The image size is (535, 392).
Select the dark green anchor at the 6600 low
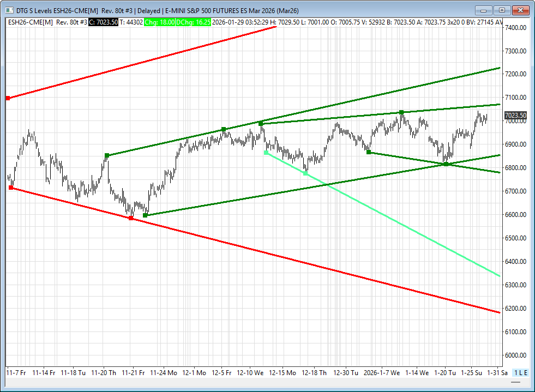(x=145, y=215)
